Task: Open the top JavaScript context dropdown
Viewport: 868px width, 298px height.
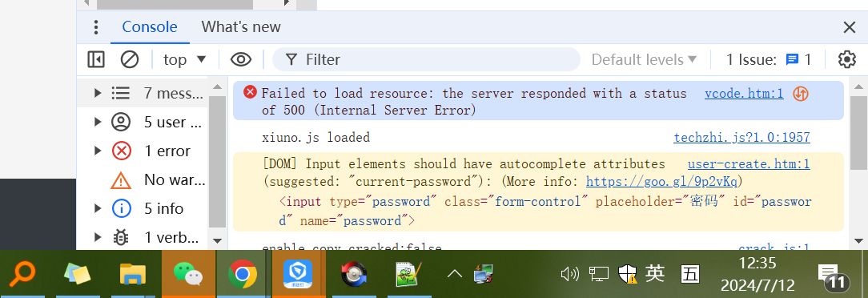Action: (x=184, y=59)
